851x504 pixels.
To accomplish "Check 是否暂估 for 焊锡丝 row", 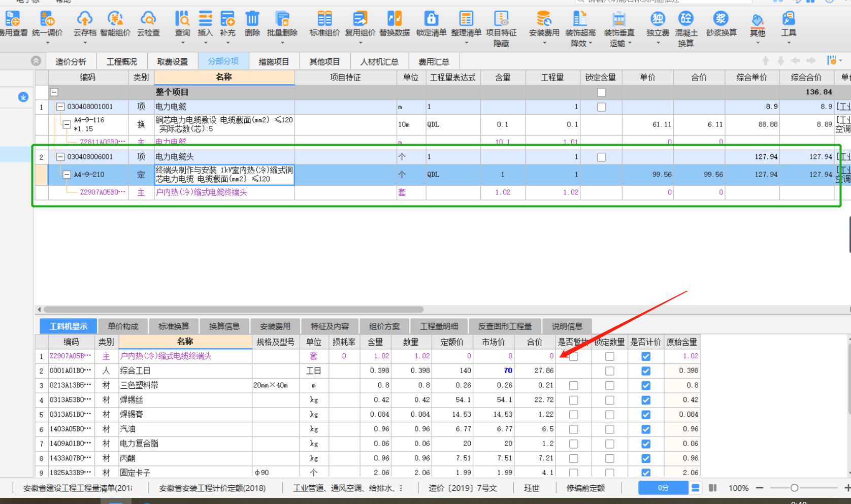I will [x=573, y=400].
